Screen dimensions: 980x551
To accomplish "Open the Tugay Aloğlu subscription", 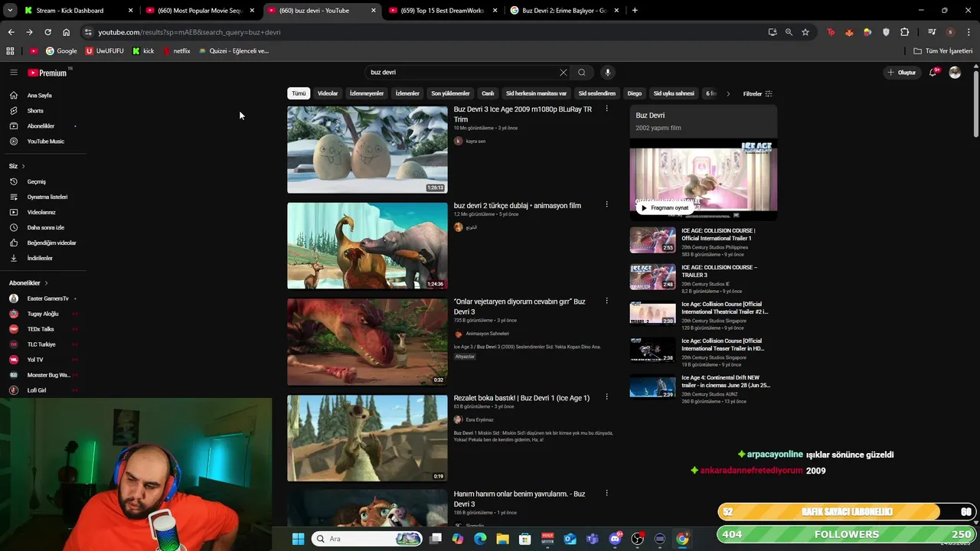I will (43, 314).
